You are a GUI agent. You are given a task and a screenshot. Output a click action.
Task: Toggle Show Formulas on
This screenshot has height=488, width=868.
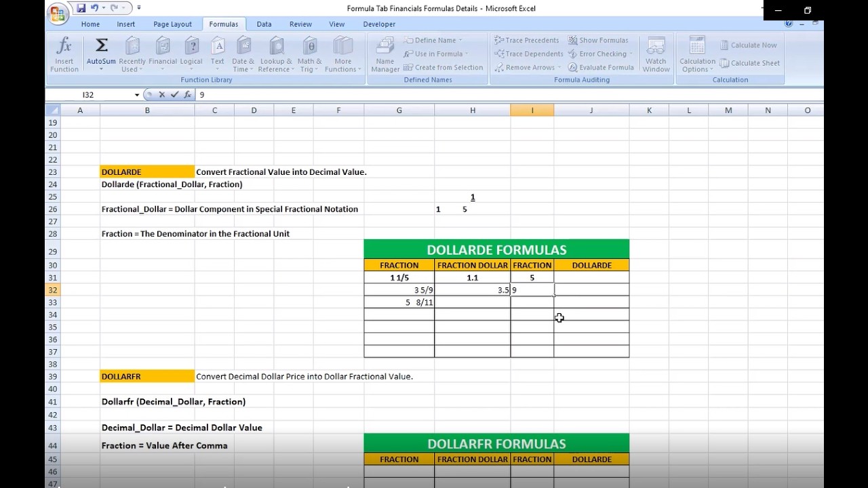pyautogui.click(x=598, y=40)
